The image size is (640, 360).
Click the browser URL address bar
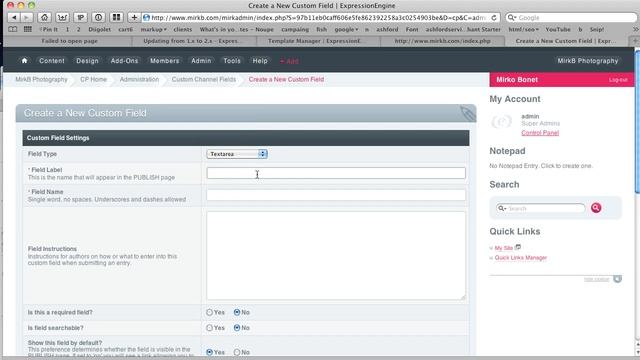point(318,18)
